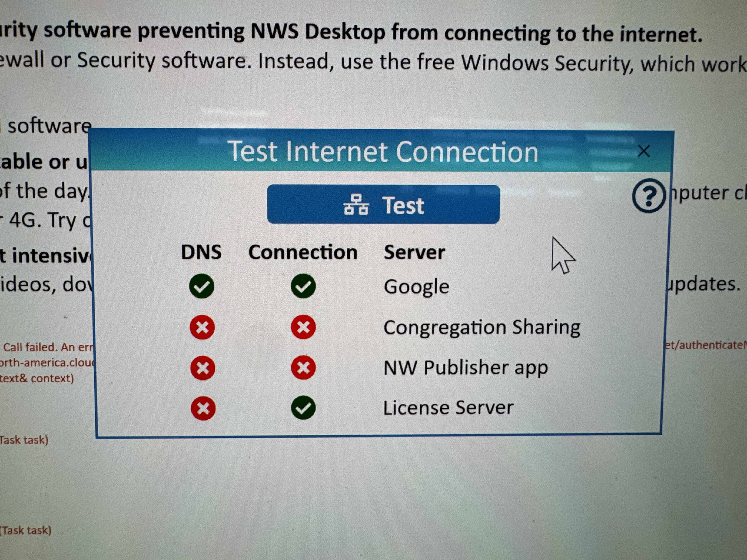The image size is (747, 560).
Task: Click Congregation Sharing DNS red X icon
Action: [202, 327]
